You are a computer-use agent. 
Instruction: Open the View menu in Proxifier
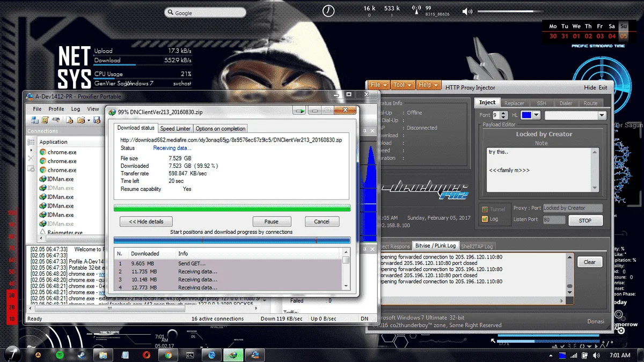pos(93,109)
